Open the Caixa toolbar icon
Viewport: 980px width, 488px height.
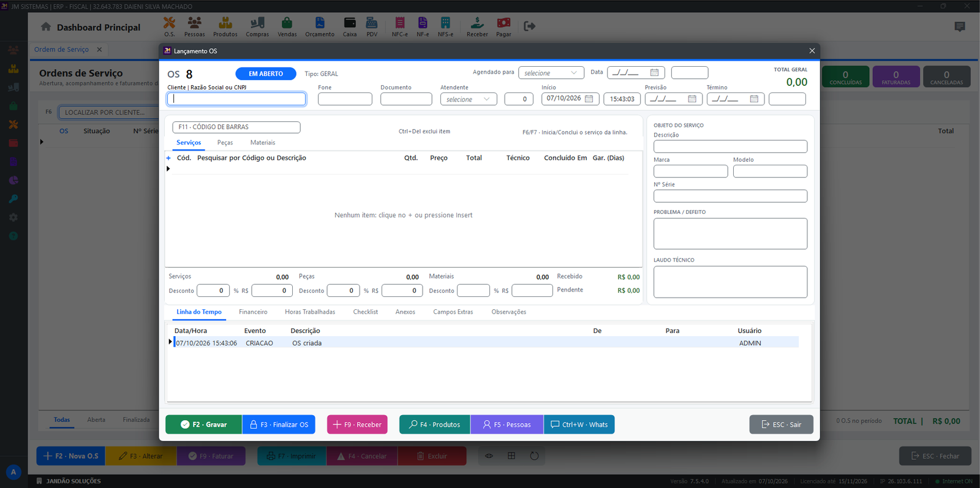point(350,26)
